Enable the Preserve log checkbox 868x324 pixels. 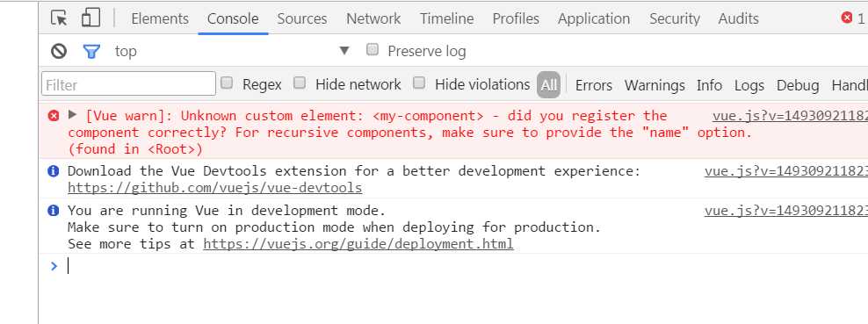pos(373,50)
